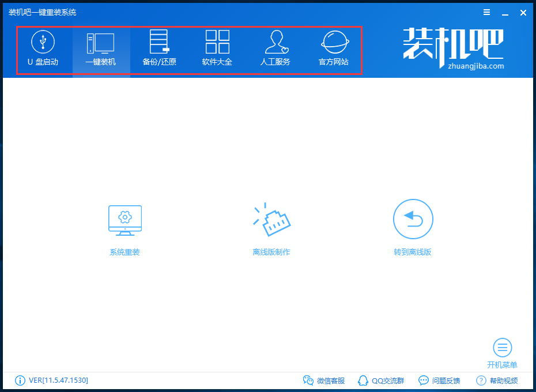Click the info icon beside version number
The width and height of the screenshot is (536, 392).
[20, 380]
